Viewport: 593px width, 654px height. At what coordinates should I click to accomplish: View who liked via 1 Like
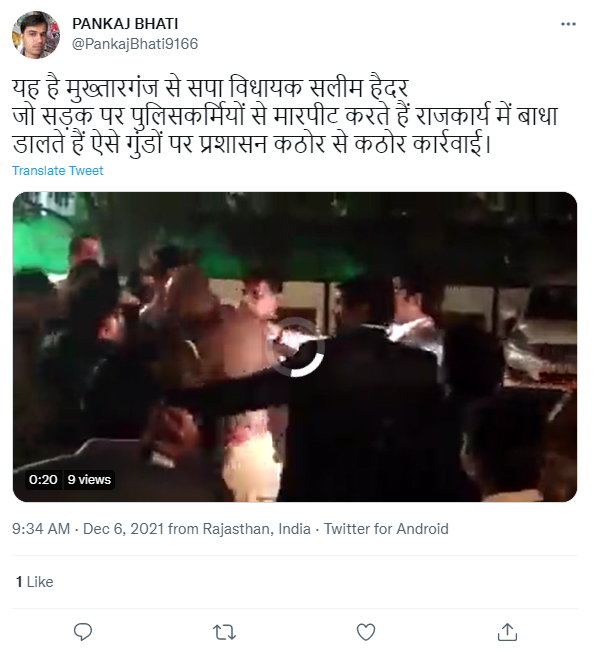[35, 582]
